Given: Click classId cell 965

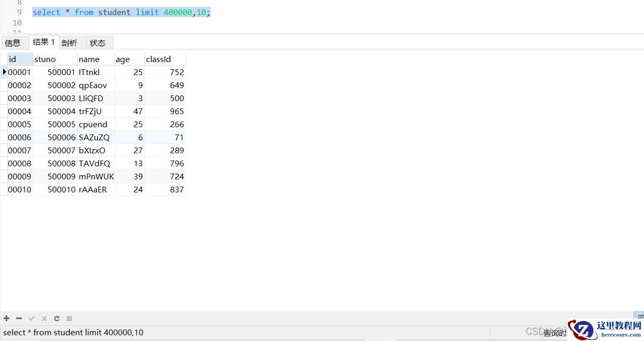Looking at the screenshot, I should click(x=165, y=111).
